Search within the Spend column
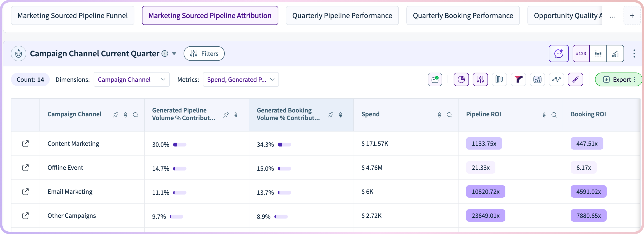 pos(449,115)
